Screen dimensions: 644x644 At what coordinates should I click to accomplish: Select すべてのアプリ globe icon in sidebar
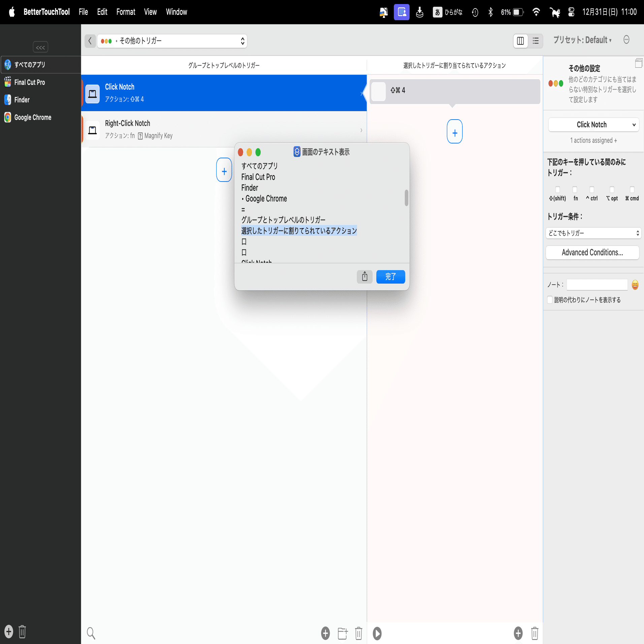[x=7, y=65]
